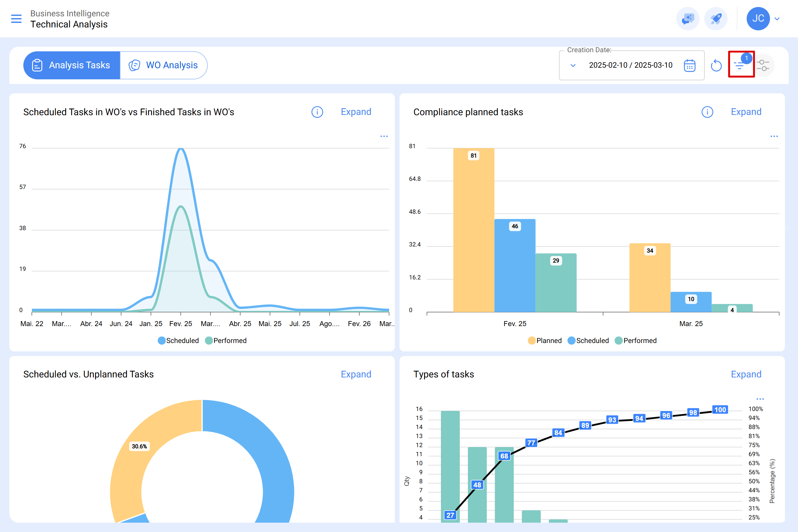Expand the Scheduled vs. Unplanned Tasks chart
The height and width of the screenshot is (532, 798).
coord(356,374)
